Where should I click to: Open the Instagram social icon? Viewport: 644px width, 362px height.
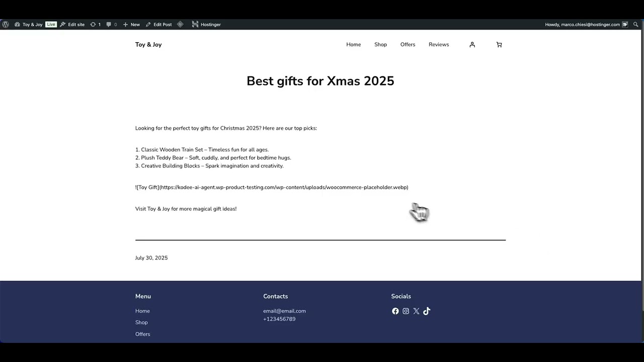[x=406, y=311]
